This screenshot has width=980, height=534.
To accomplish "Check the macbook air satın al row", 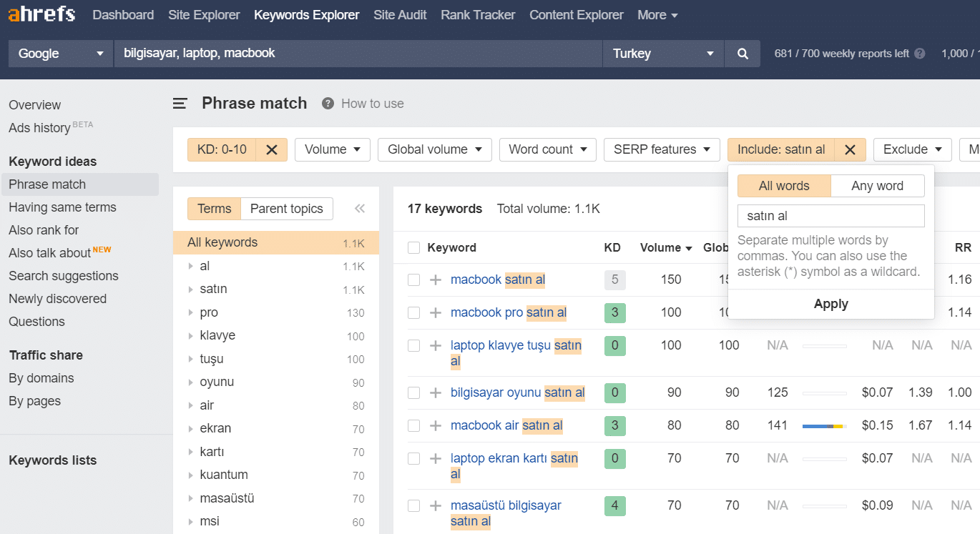I will point(413,426).
